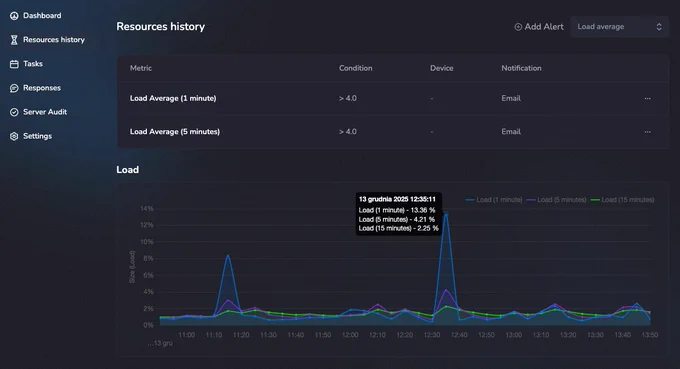Open the Load average metric dropdown

click(619, 27)
